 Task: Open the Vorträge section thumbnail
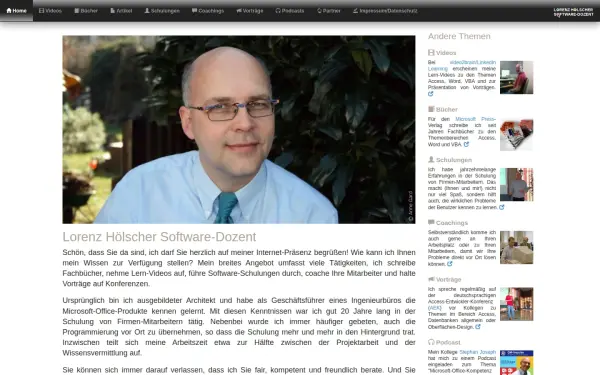coord(517,304)
